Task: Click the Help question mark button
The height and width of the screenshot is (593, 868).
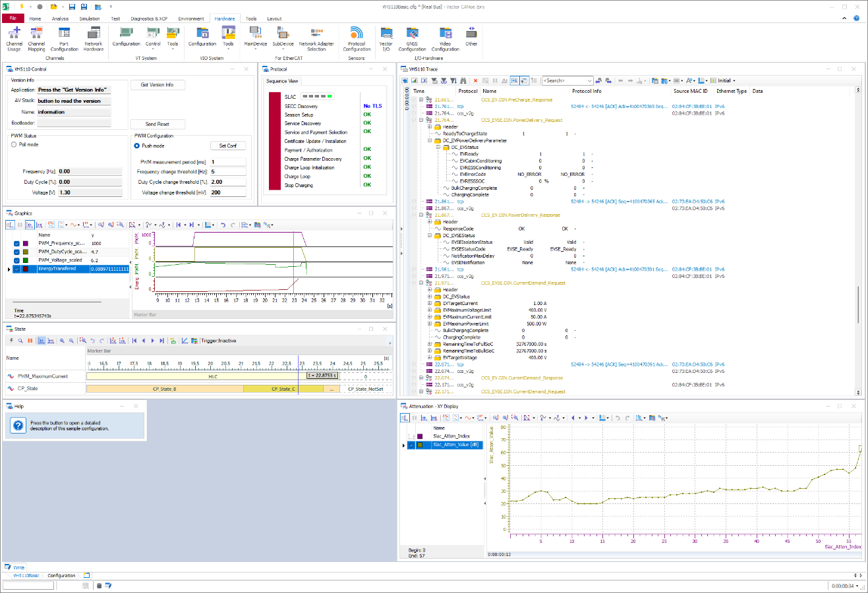Action: (18, 426)
